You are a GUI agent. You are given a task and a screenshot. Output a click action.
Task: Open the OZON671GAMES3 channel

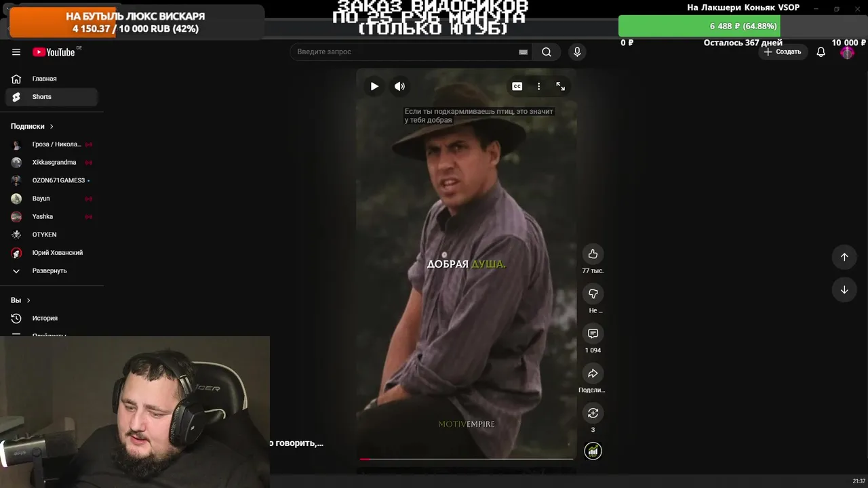coord(52,180)
